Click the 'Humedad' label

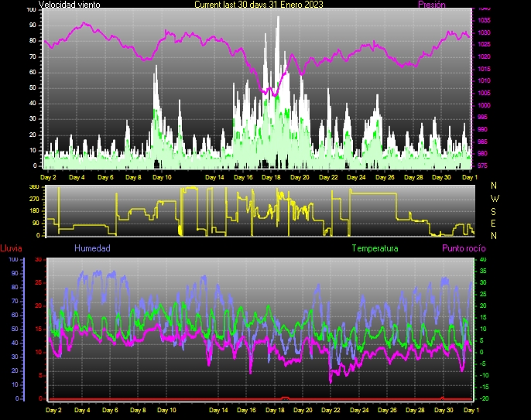(92, 248)
